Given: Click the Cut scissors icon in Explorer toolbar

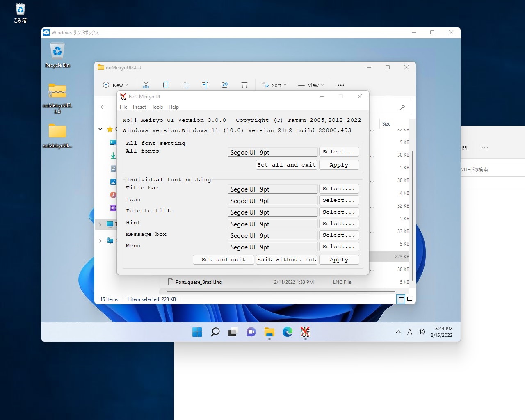Looking at the screenshot, I should (146, 85).
